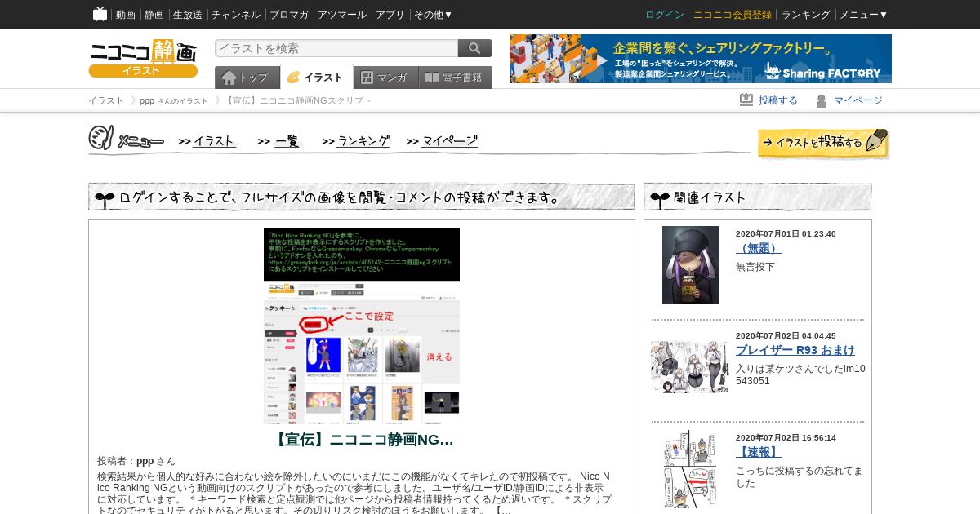Click the magnifier search button

click(475, 48)
